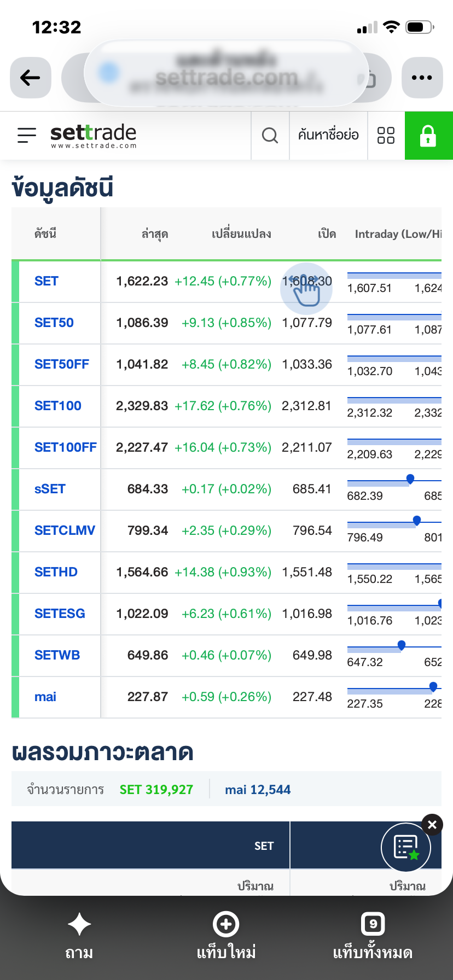Open the browser three-dots menu
This screenshot has width=453, height=980.
(x=422, y=78)
